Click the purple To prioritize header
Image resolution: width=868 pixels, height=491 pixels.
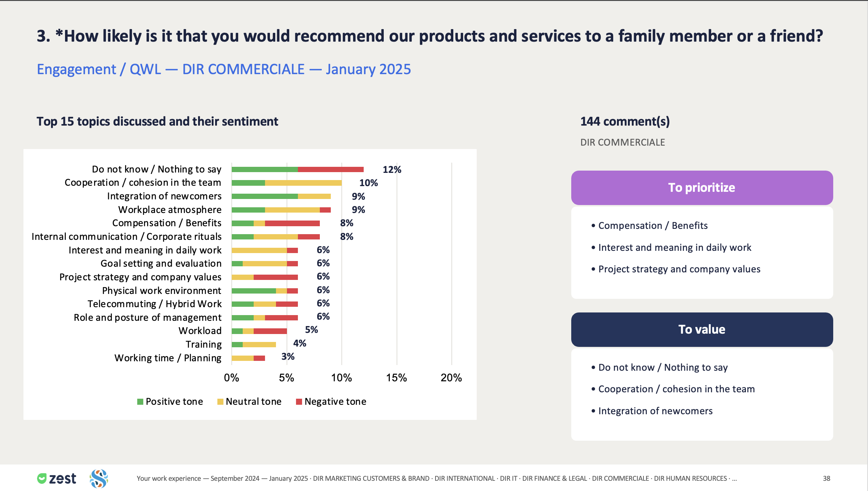click(702, 188)
